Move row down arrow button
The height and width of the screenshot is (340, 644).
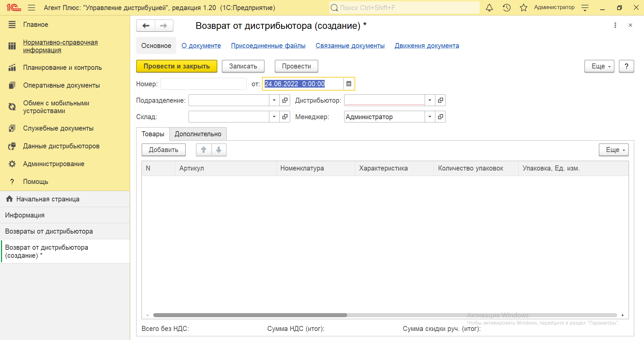point(219,150)
